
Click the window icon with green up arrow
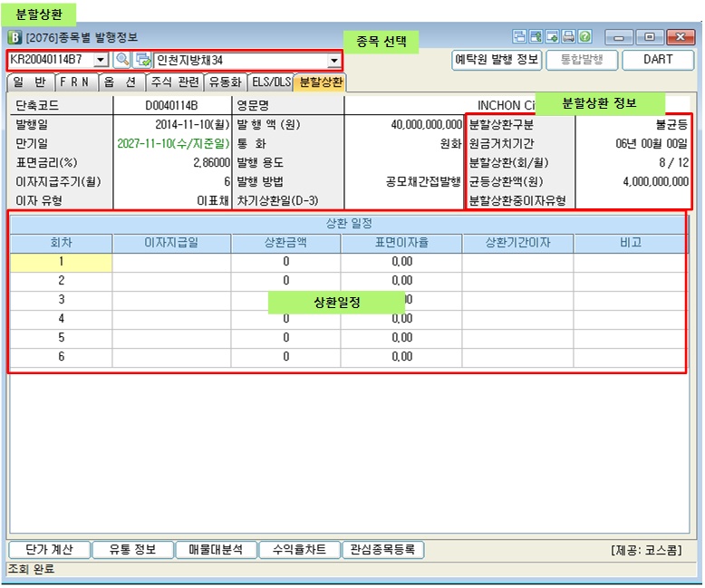(x=536, y=37)
